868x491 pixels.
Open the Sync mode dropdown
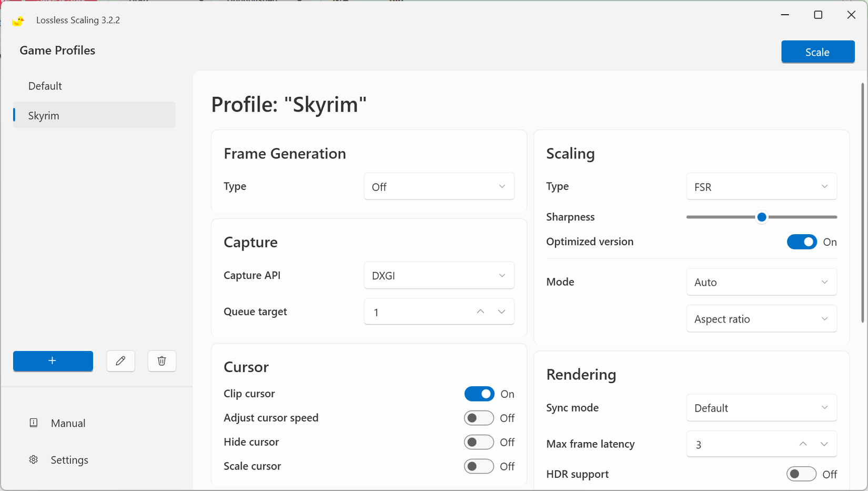click(761, 408)
